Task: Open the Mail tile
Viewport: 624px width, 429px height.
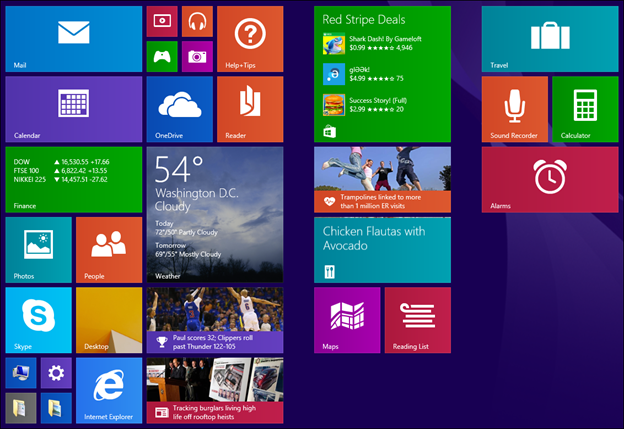Action: (x=74, y=39)
